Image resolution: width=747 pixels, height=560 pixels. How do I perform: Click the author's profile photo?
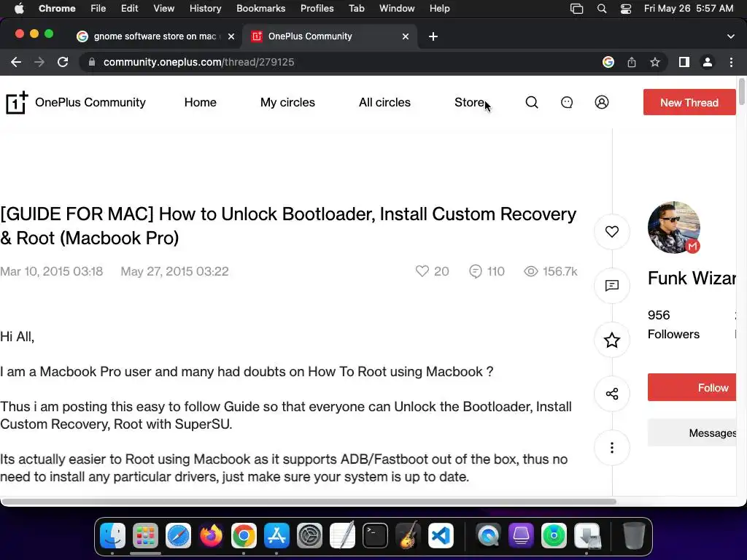pos(673,227)
